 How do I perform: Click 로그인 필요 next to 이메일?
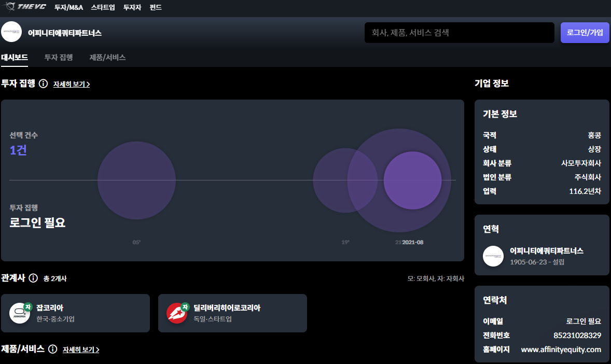584,321
